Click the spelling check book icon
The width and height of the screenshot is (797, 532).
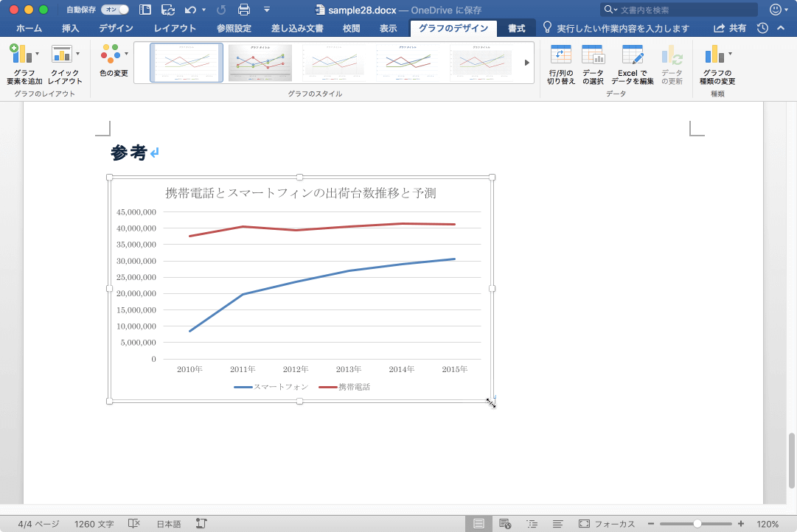pos(133,523)
